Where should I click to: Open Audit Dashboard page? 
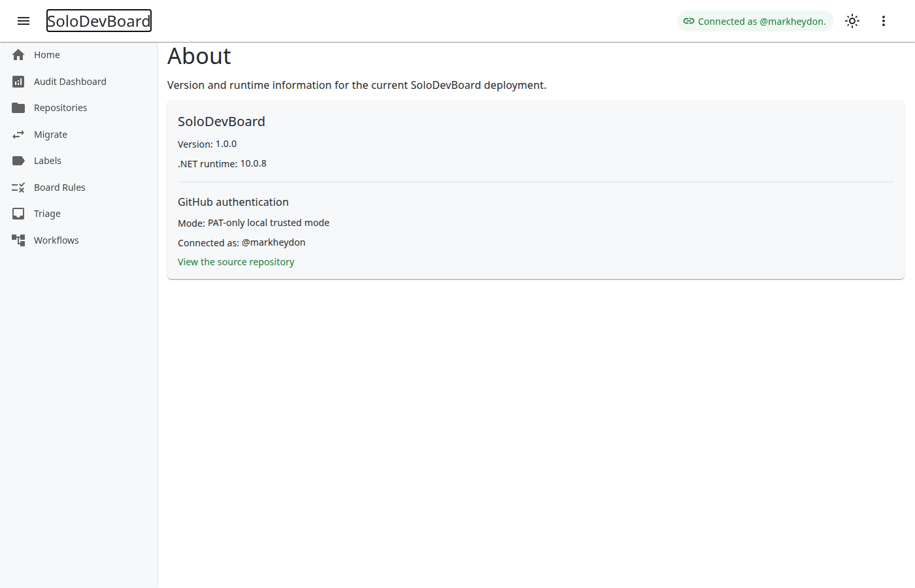(78, 82)
